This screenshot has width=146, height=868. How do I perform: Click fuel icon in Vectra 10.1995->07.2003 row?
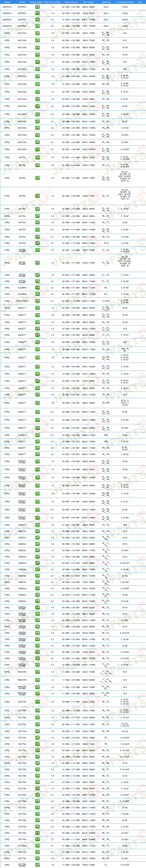[37, 744]
